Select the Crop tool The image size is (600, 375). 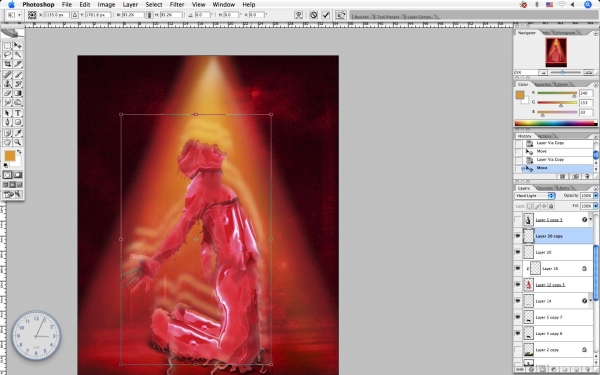tap(7, 64)
